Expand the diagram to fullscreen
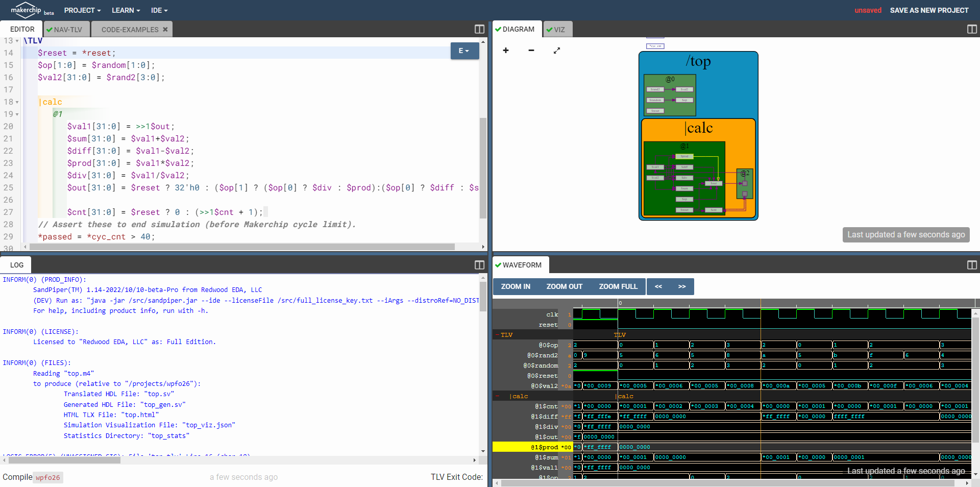 coord(556,51)
